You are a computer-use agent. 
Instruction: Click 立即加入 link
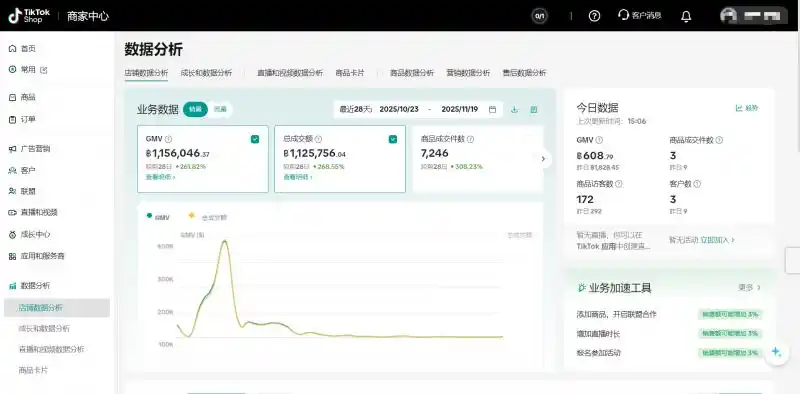718,239
